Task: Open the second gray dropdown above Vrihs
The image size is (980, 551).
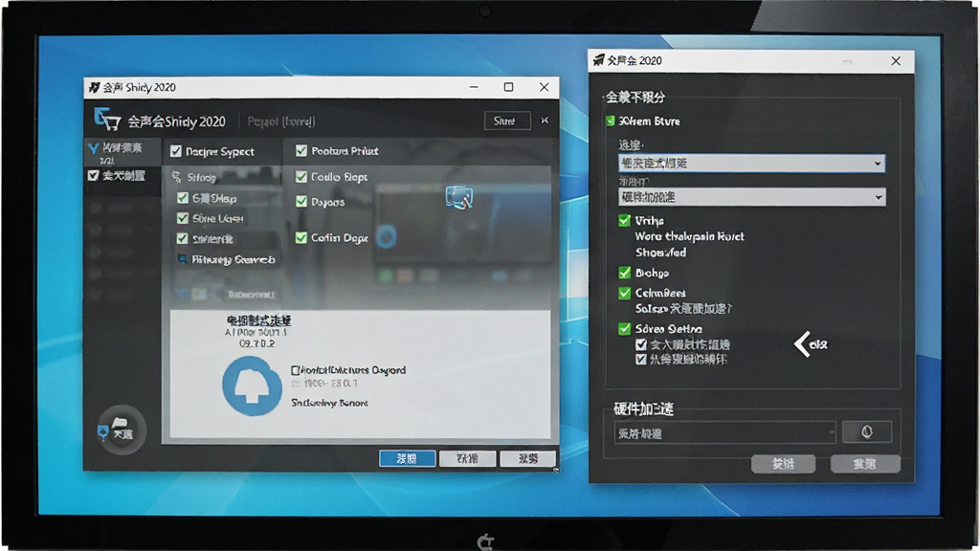Action: (x=751, y=197)
